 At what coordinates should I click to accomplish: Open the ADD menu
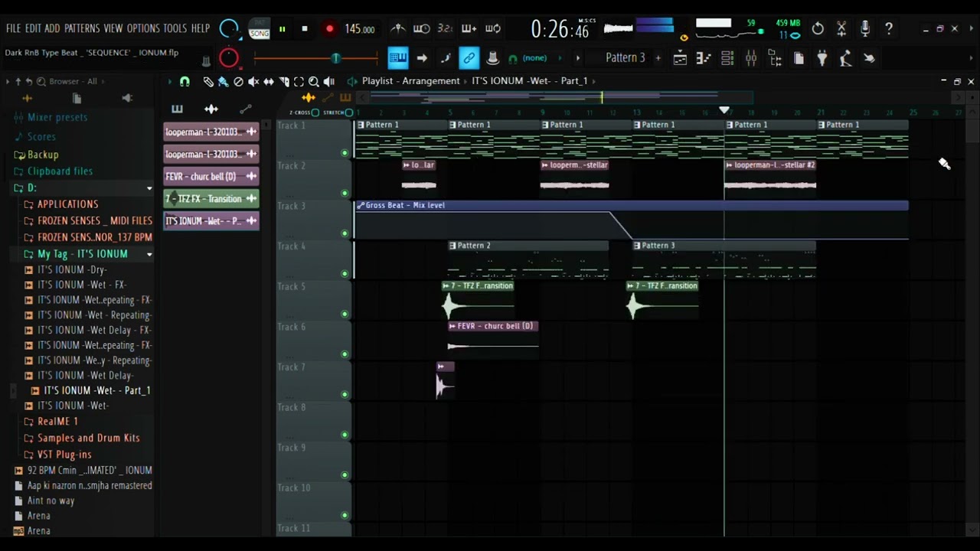pyautogui.click(x=52, y=28)
